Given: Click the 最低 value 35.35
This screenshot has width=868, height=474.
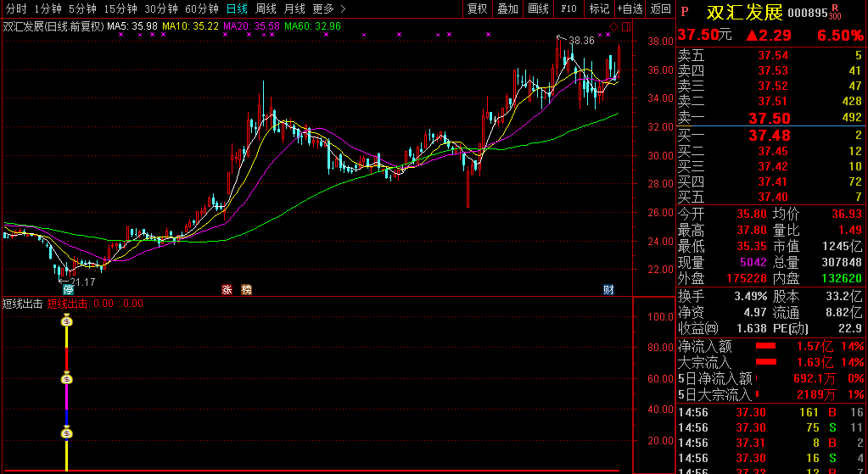Looking at the screenshot, I should point(752,246).
